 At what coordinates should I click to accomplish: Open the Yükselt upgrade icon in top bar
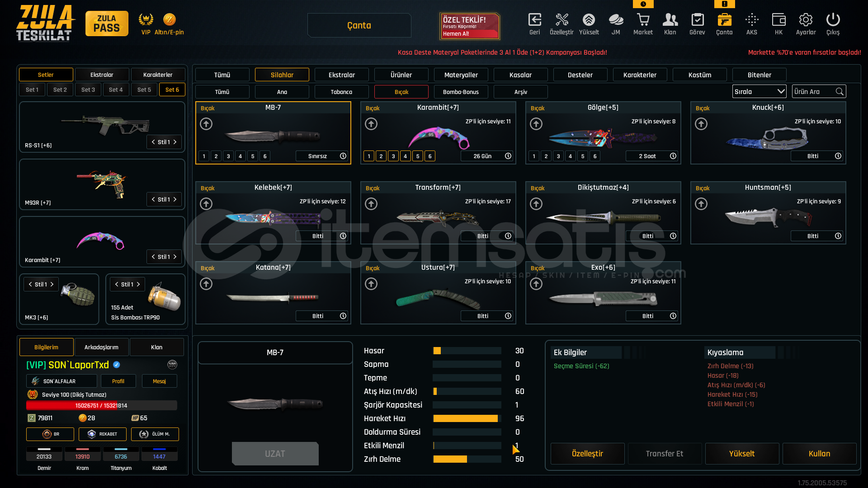pyautogui.click(x=589, y=20)
